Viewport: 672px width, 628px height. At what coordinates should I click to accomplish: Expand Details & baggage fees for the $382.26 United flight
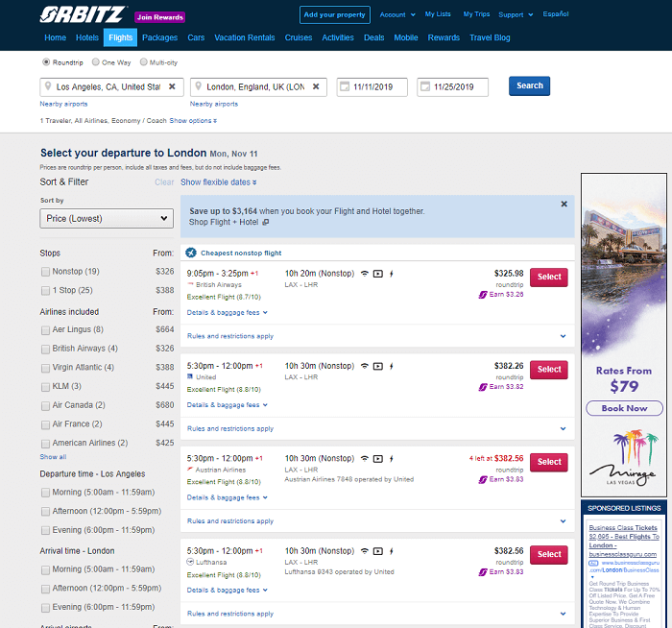tap(228, 405)
